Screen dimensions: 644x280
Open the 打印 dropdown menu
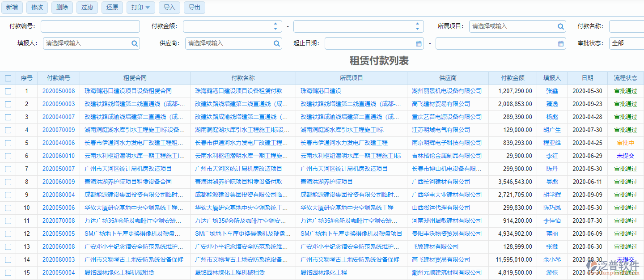pos(140,7)
